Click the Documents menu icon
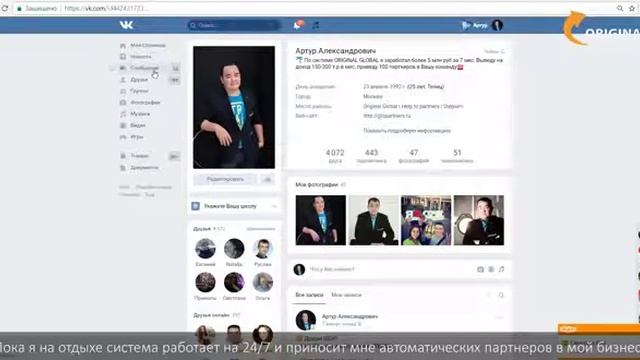The height and width of the screenshot is (360, 640). point(123,167)
